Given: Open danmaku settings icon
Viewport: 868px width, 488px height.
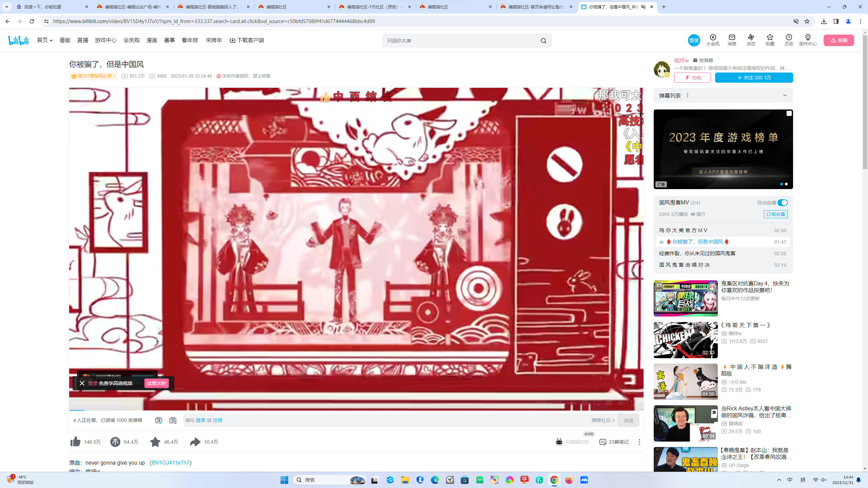Looking at the screenshot, I should (x=173, y=420).
